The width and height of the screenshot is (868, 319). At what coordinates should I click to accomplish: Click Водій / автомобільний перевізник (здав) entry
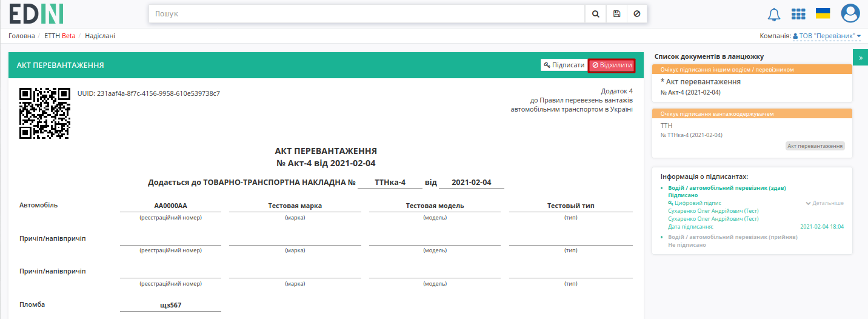tap(727, 188)
